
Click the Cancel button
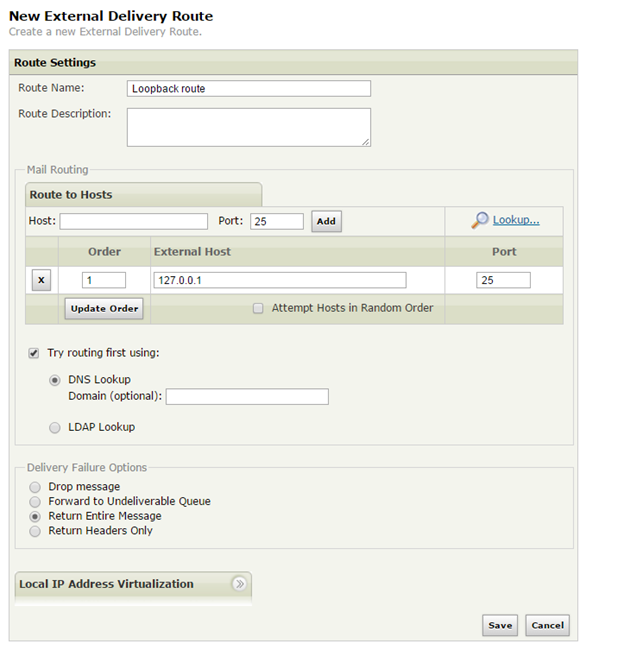pyautogui.click(x=547, y=625)
